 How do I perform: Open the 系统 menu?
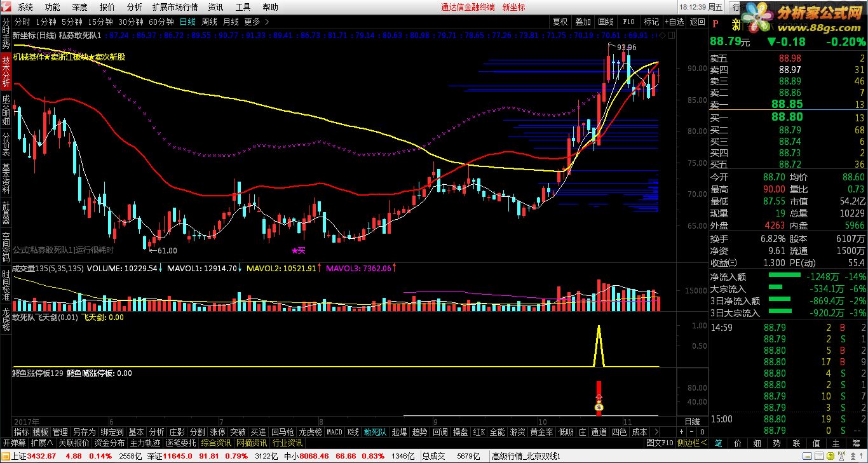pos(25,8)
